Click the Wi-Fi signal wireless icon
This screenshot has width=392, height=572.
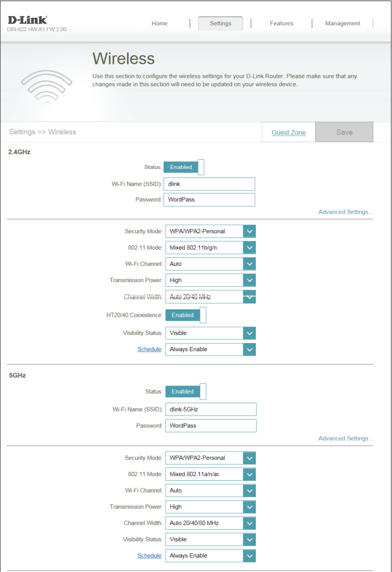click(46, 88)
